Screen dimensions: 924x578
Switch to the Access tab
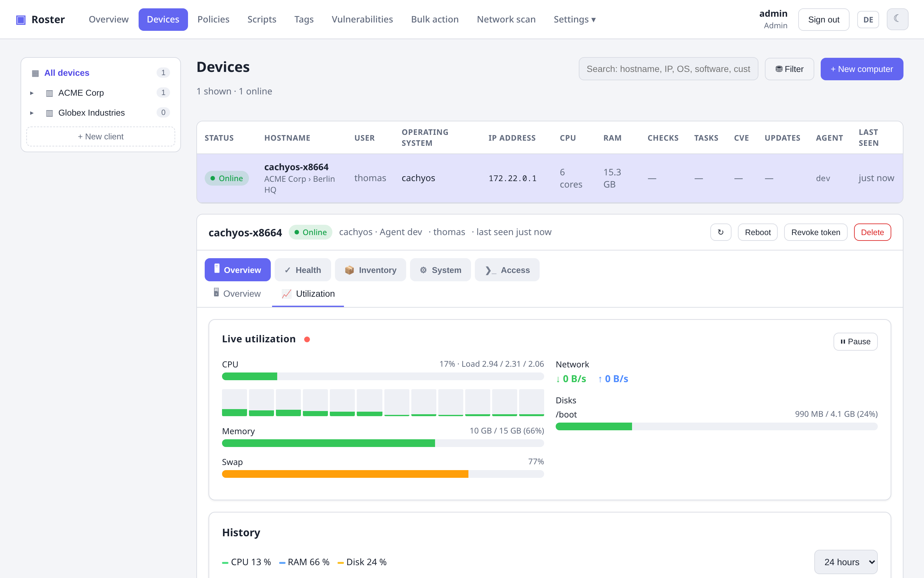coord(507,270)
